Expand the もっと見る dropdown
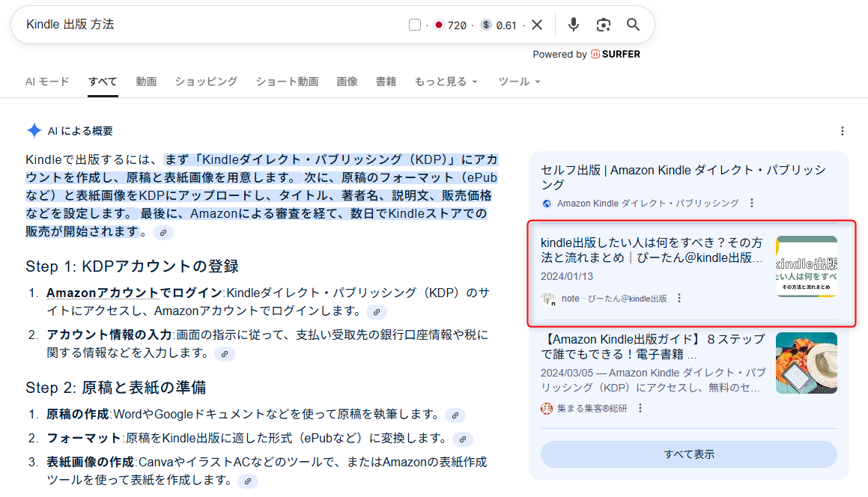Screen dimensions: 868x497 tap(446, 82)
